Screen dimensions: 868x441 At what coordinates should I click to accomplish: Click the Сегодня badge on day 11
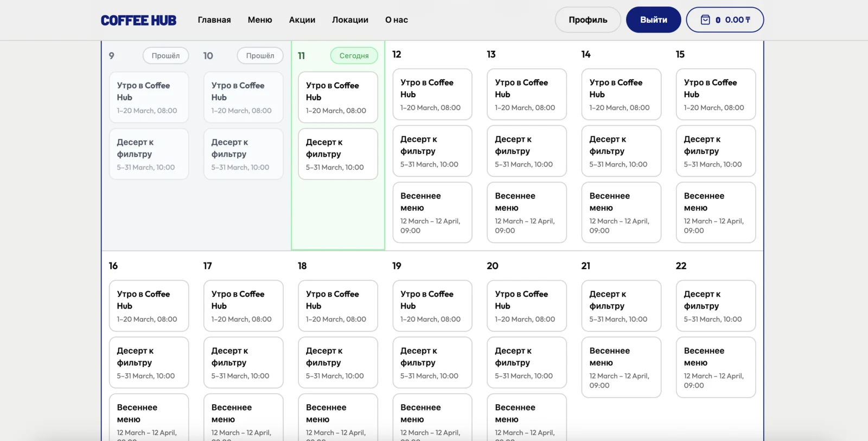click(x=354, y=55)
